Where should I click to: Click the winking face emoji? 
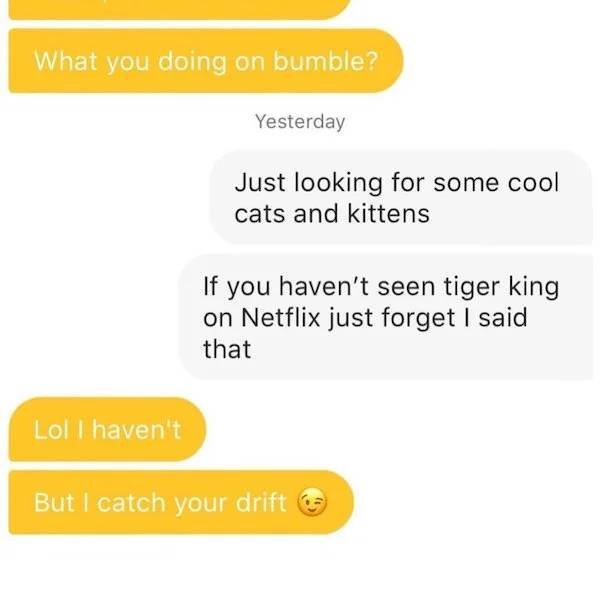pos(312,502)
